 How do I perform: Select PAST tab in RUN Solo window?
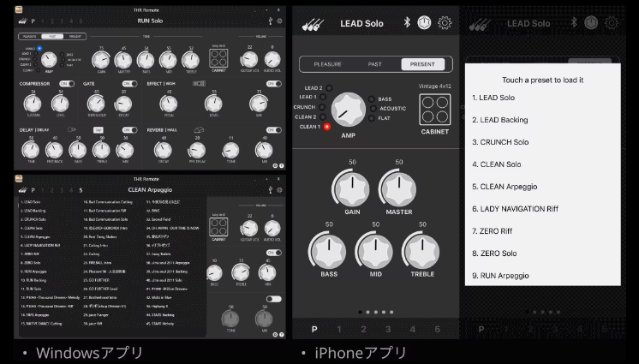[x=52, y=37]
